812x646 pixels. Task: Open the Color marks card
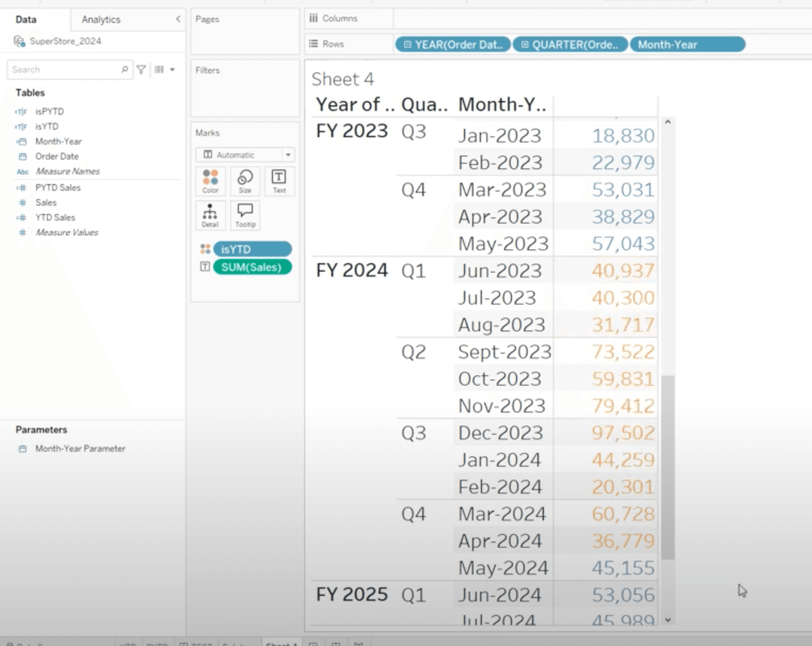(x=210, y=181)
